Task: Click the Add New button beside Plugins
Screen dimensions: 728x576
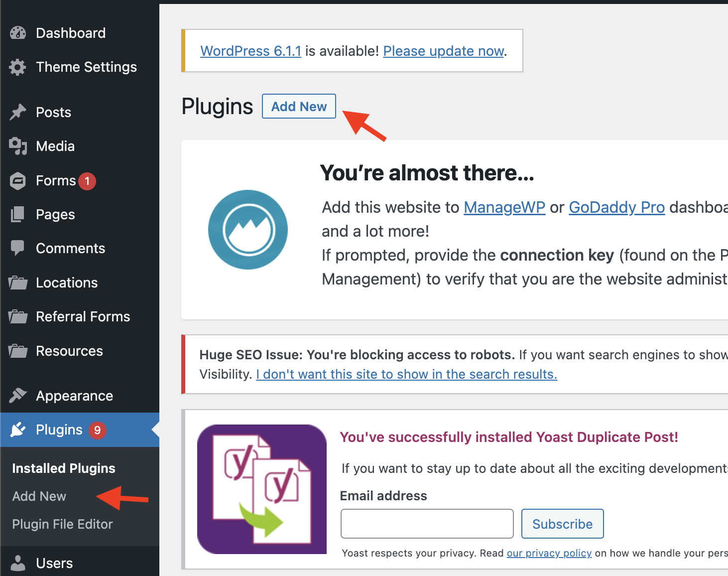Action: tap(299, 106)
